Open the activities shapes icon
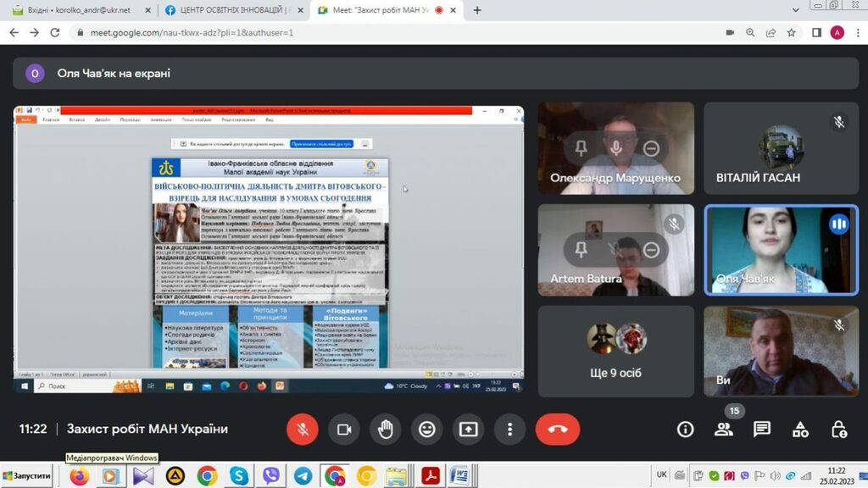This screenshot has width=868, height=488. coord(800,430)
